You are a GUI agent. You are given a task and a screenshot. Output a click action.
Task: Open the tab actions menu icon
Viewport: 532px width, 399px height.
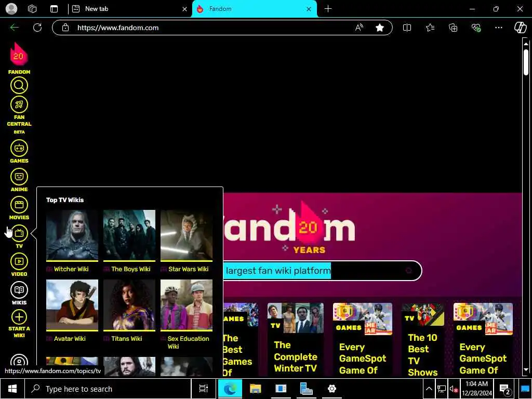point(54,9)
